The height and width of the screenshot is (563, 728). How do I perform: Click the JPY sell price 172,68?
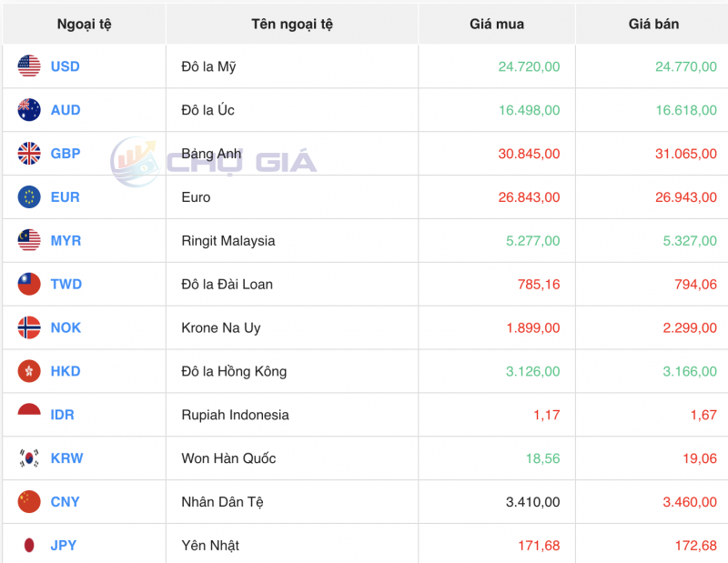pyautogui.click(x=694, y=544)
